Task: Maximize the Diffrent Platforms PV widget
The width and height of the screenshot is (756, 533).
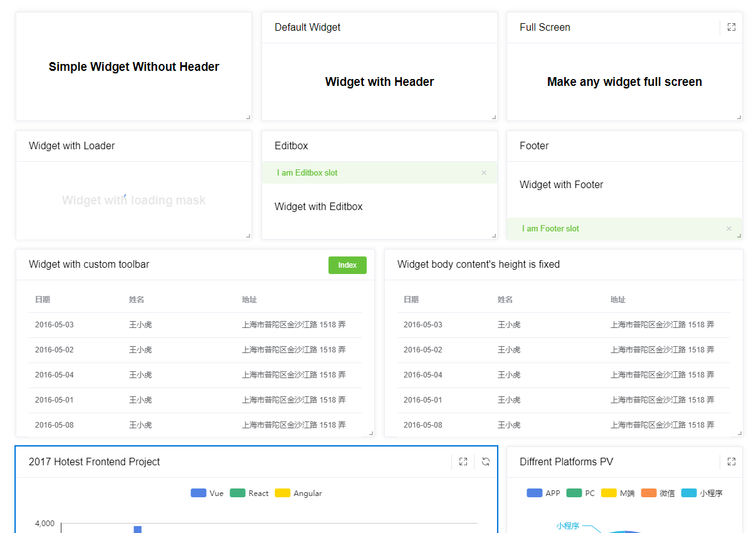Action: pyautogui.click(x=731, y=462)
